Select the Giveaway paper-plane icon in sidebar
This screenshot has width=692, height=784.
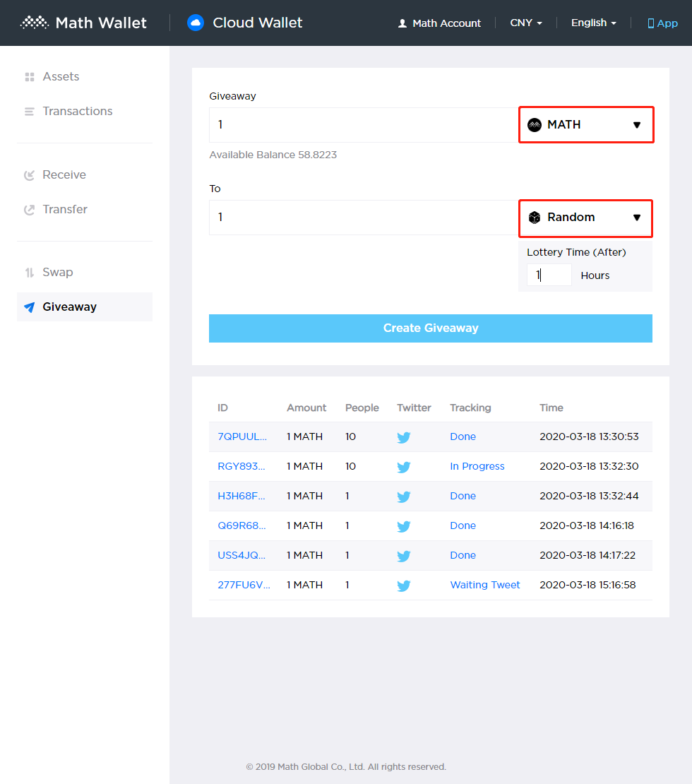[x=29, y=307]
